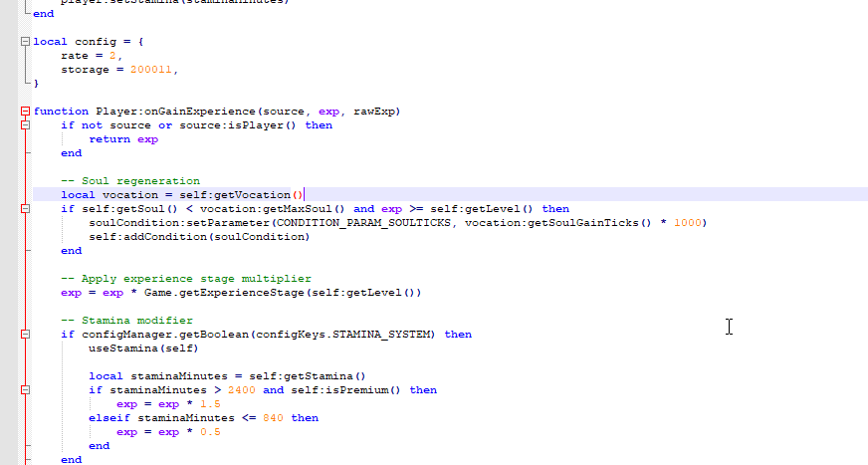Click the '-- Apply experience stage multiplier' comment

[x=186, y=279]
